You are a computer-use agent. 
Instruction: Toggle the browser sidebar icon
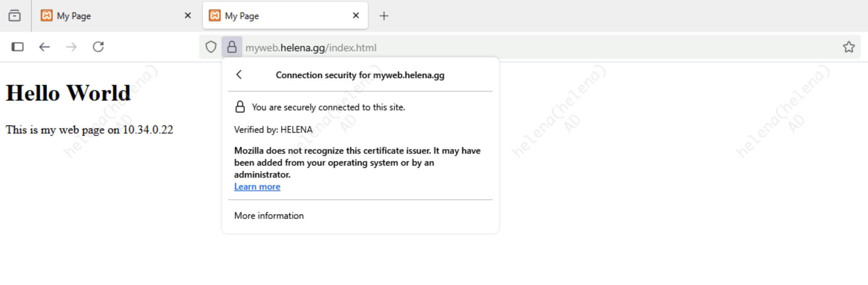click(x=18, y=47)
